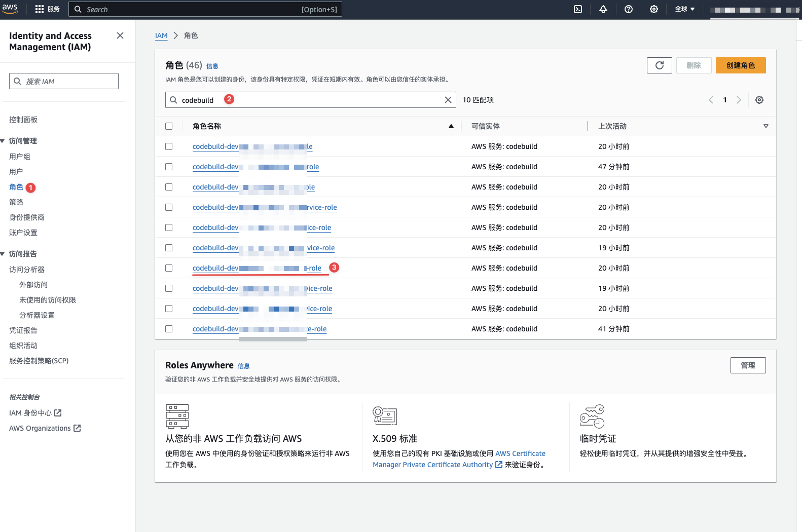Check the role active 47 分钟前

(x=169, y=167)
